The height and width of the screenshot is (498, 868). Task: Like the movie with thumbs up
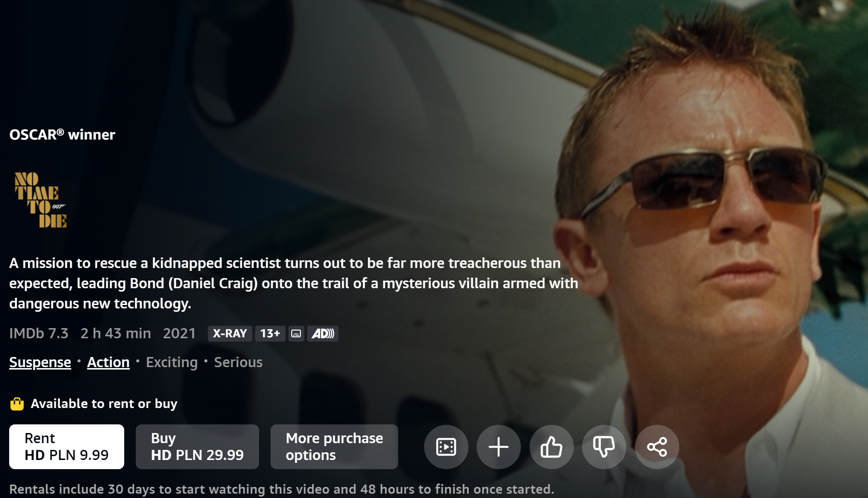pyautogui.click(x=552, y=447)
